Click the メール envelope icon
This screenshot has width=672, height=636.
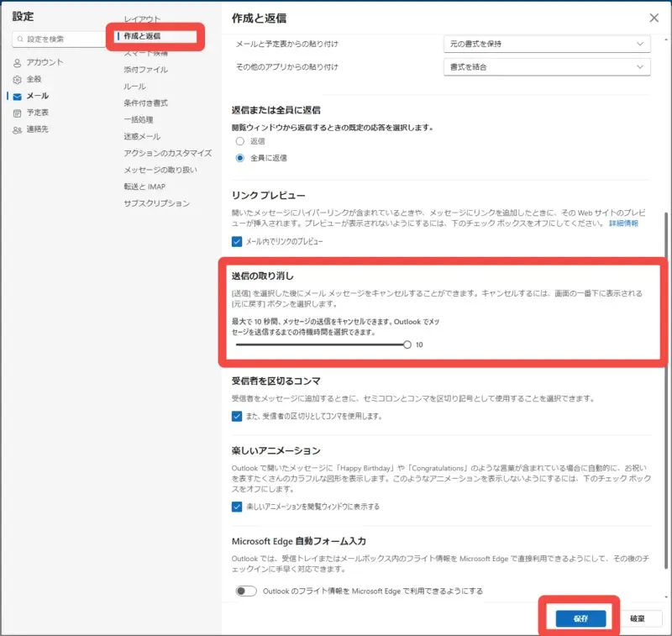17,97
